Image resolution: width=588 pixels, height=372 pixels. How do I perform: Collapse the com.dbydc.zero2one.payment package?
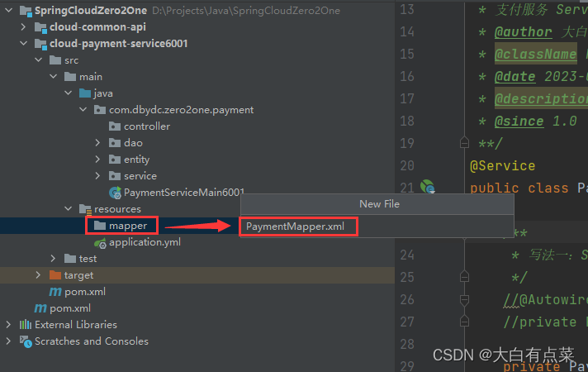coord(83,110)
